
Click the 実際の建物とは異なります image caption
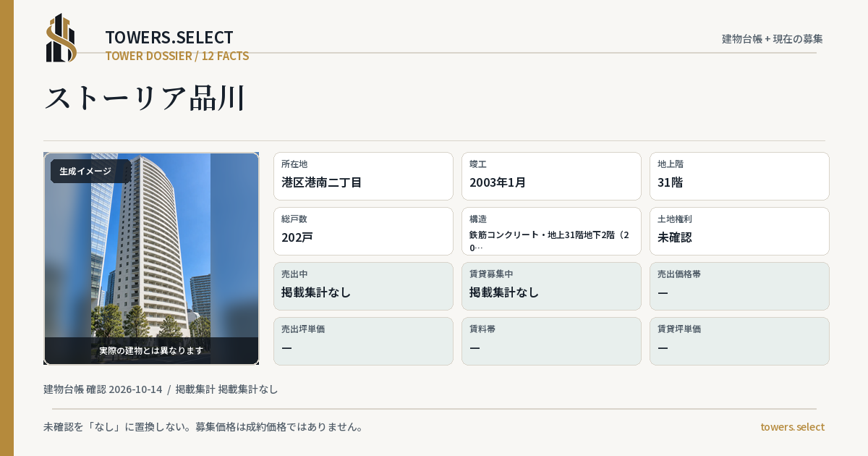151,350
